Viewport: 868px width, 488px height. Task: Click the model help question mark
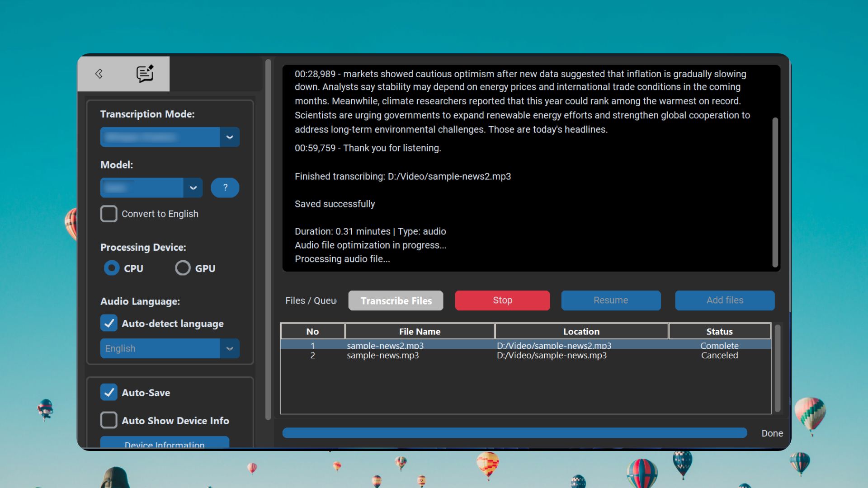click(x=225, y=188)
